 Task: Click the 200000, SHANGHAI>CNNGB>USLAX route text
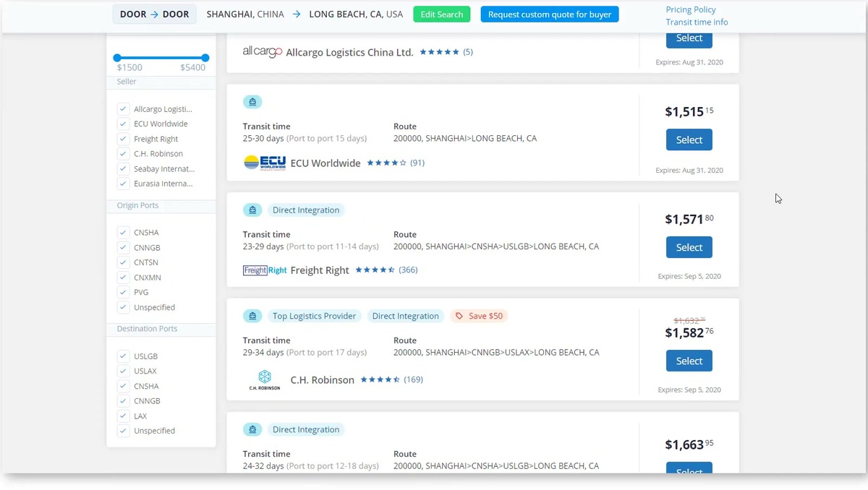(496, 353)
